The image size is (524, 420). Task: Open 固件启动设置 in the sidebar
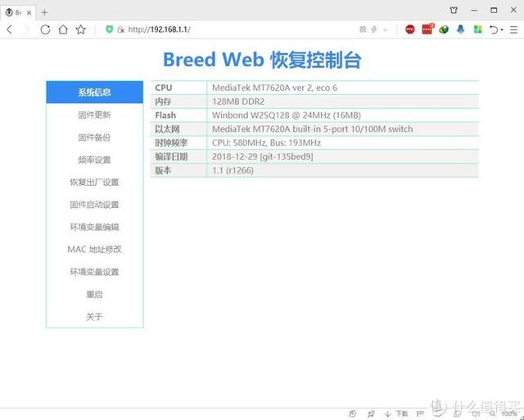coord(95,205)
